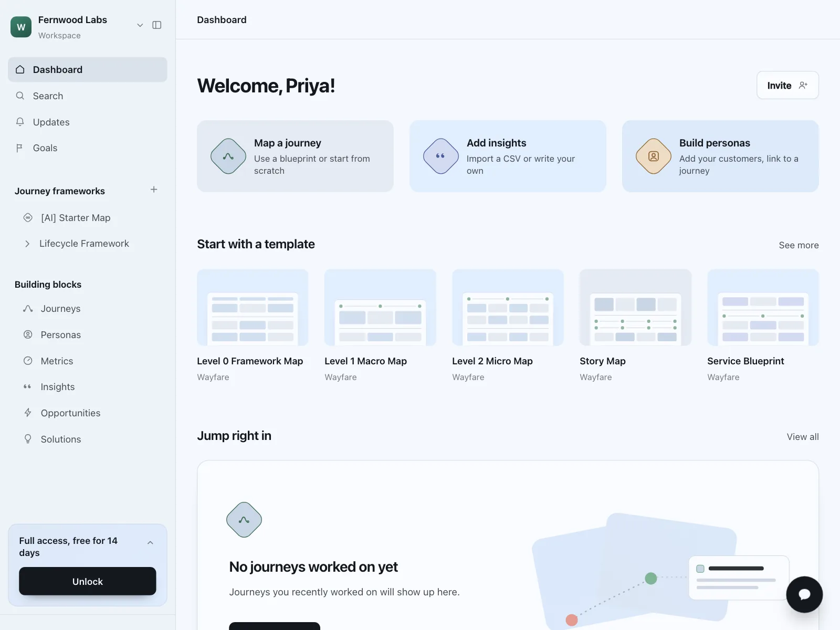The image size is (840, 630).
Task: Select Service Blueprint template thumbnail
Action: (x=763, y=308)
